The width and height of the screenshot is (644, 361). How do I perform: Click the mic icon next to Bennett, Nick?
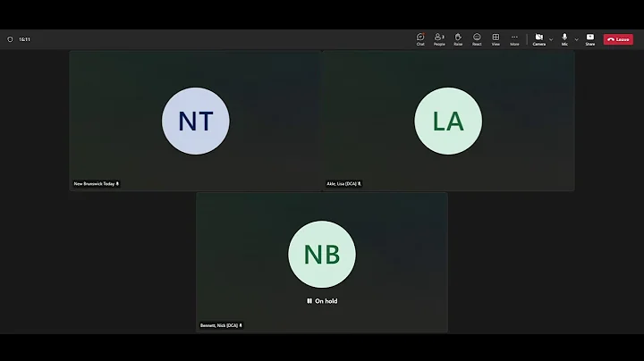point(241,325)
